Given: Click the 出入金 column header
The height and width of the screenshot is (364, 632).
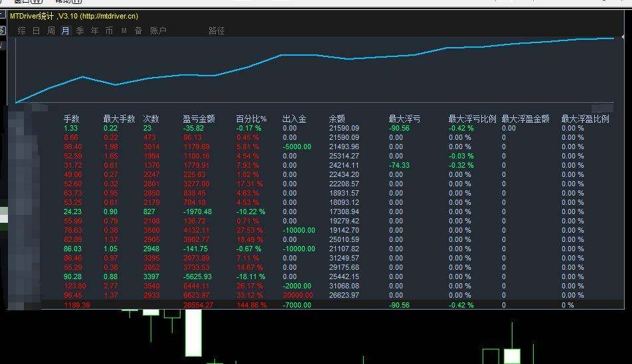Looking at the screenshot, I should 294,119.
